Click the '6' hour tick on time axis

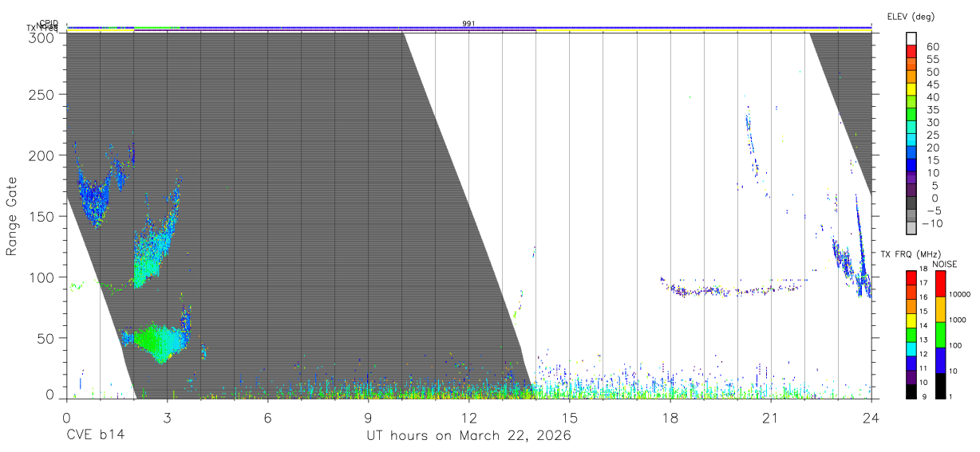[x=267, y=417]
